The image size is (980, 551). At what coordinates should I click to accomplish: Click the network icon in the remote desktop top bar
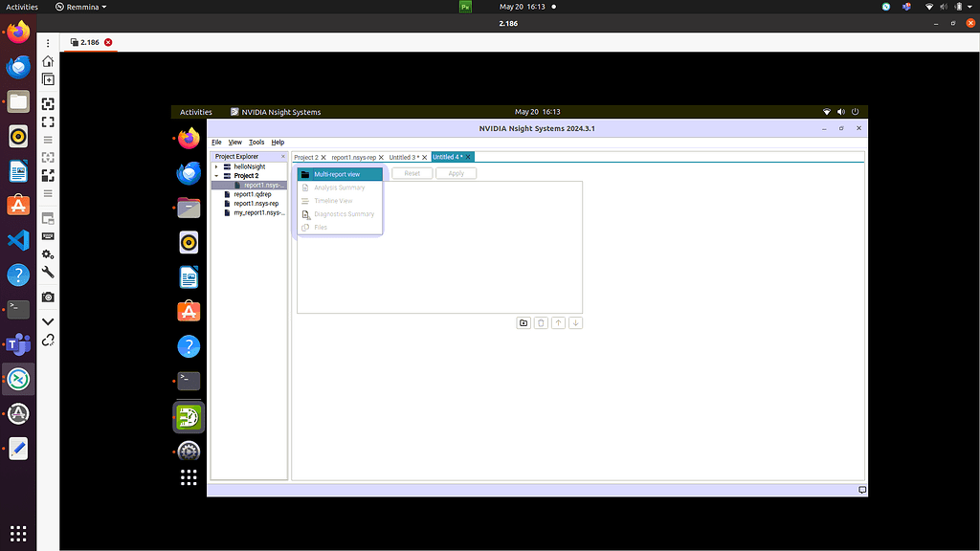pyautogui.click(x=827, y=111)
